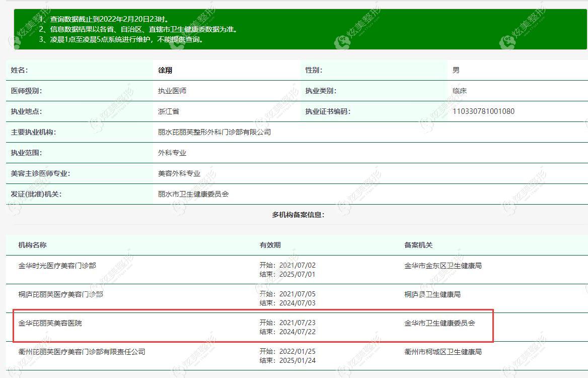Click the 机构名称 column header

click(x=33, y=245)
